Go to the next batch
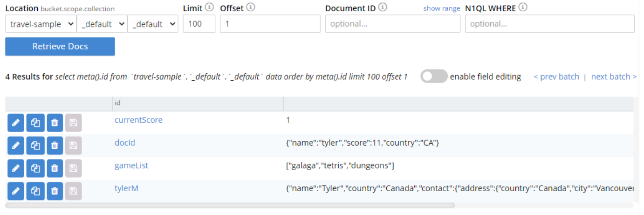644x215 pixels. tap(614, 76)
